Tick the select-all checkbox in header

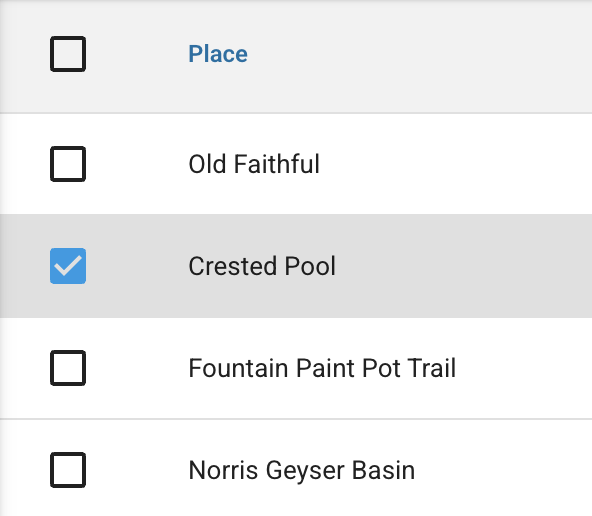[68, 54]
